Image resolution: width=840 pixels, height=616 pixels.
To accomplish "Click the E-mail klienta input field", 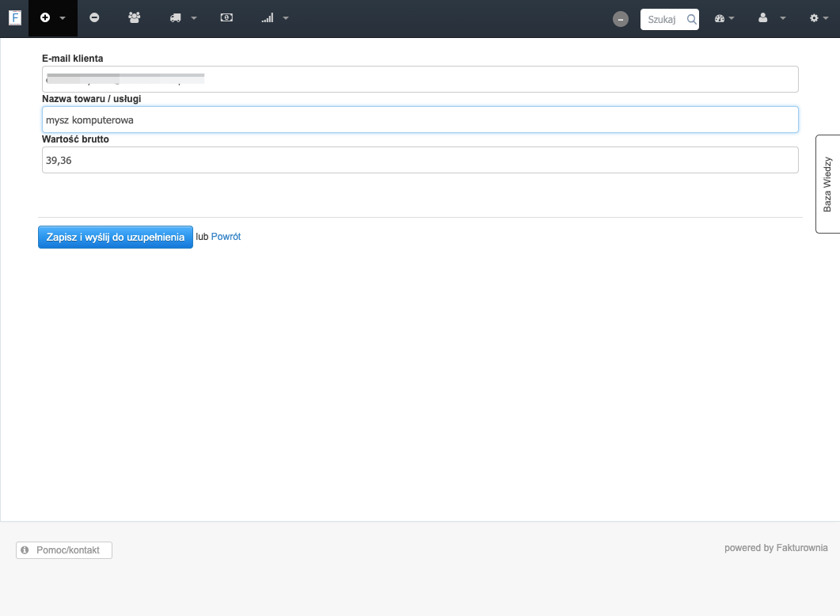I will (x=420, y=79).
